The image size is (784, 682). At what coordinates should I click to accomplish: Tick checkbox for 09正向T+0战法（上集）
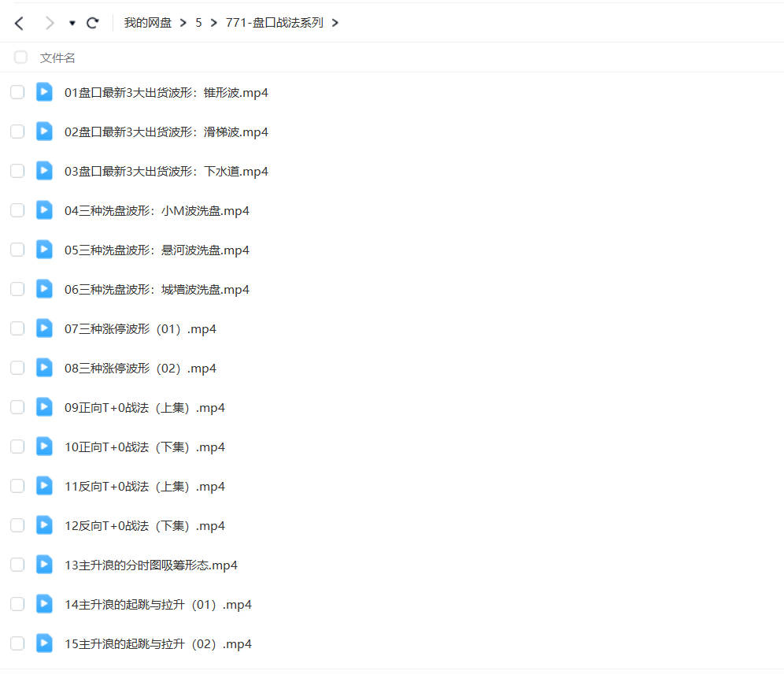17,407
